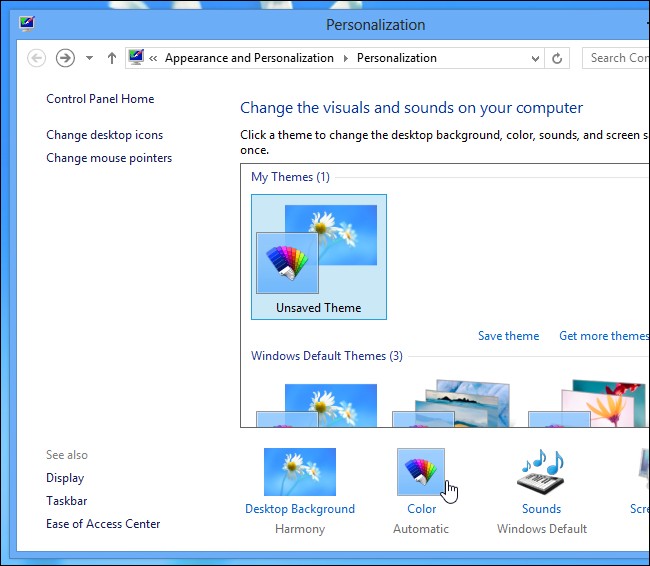650x566 pixels.
Task: Click 'Windows Default' label under Sounds
Action: pos(542,529)
